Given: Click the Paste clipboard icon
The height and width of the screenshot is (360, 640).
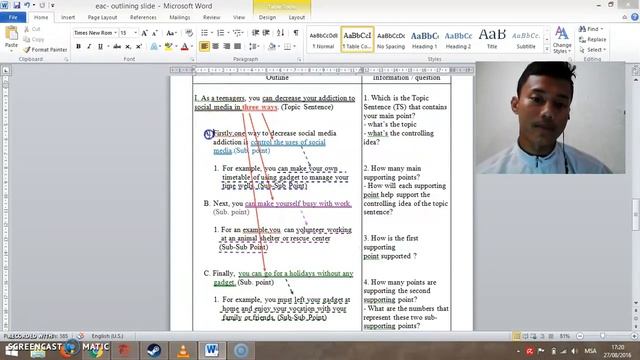Looking at the screenshot, I should tap(11, 33).
